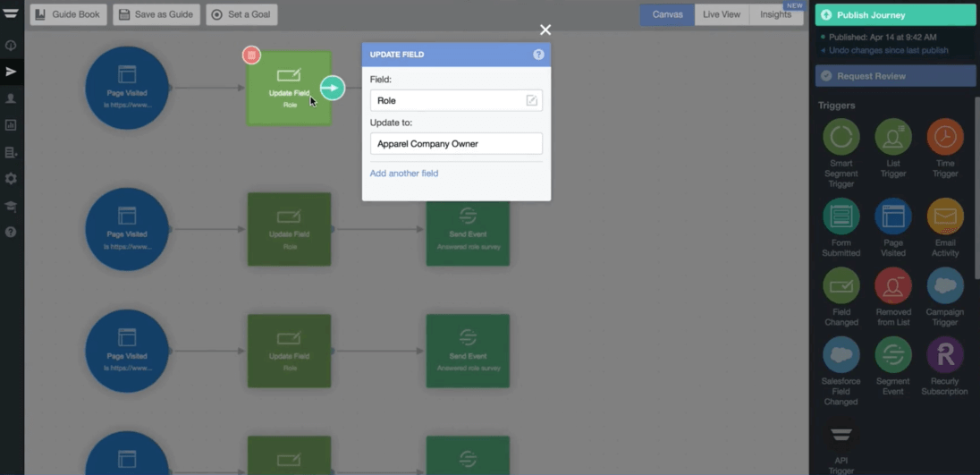Open the chart reports icon in left sidebar
Image resolution: width=980 pixels, height=475 pixels.
(11, 125)
